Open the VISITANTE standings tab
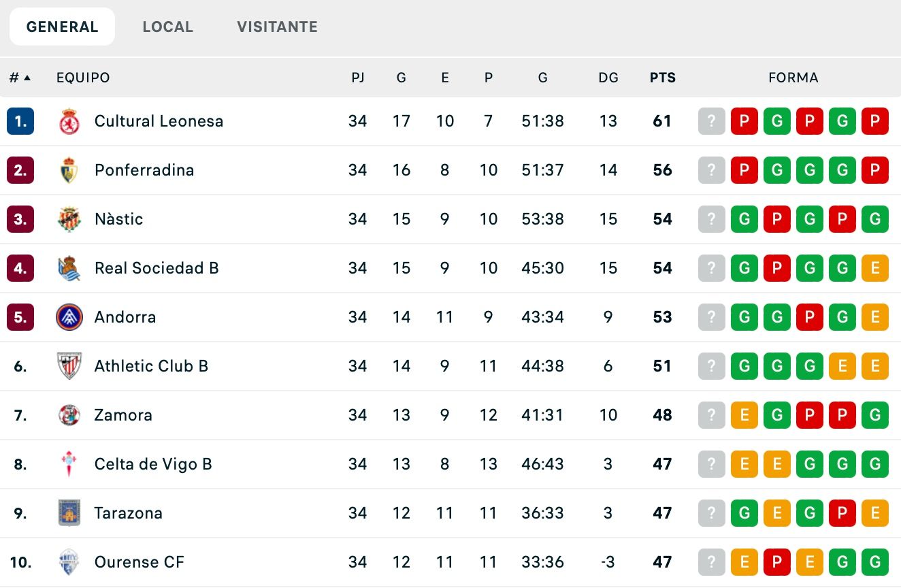 [276, 27]
